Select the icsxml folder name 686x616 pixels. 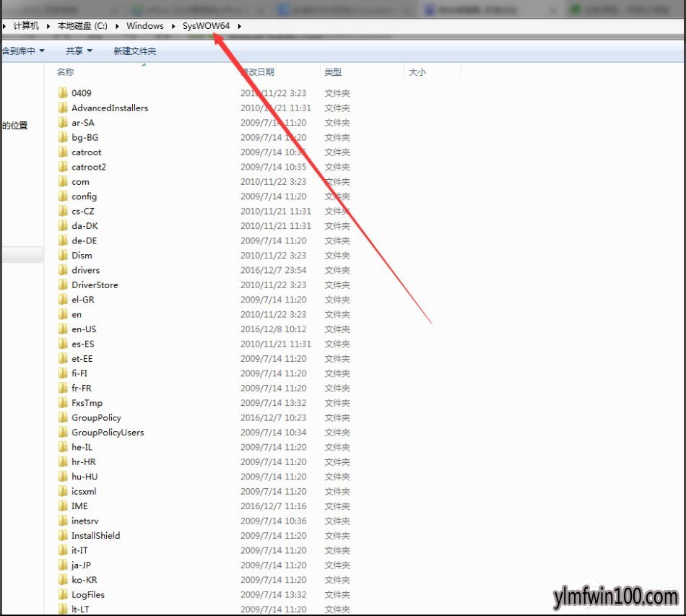point(84,491)
